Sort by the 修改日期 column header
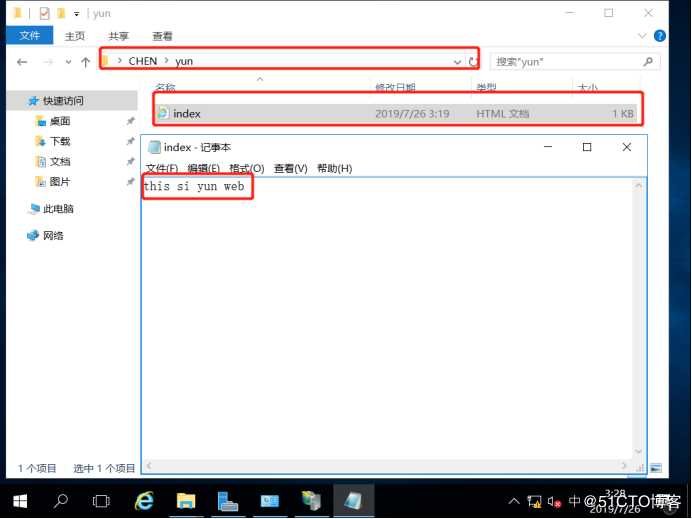The height and width of the screenshot is (519, 692). 395,88
